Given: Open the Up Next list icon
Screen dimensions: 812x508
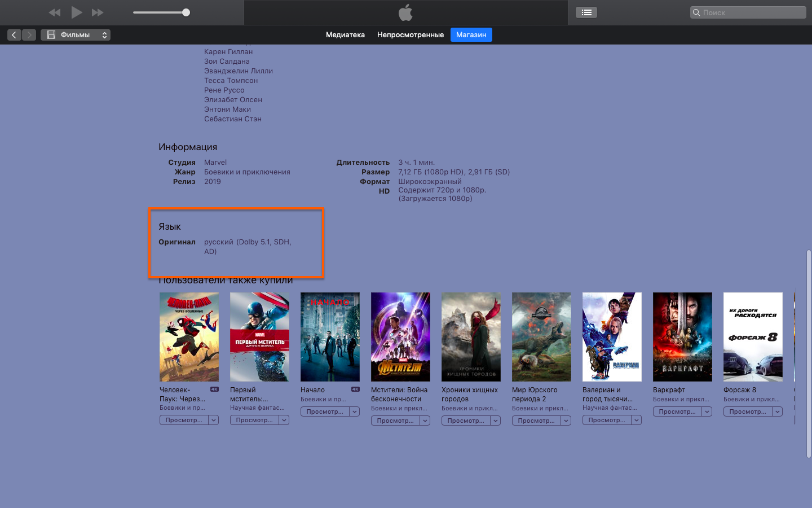Looking at the screenshot, I should [x=585, y=12].
